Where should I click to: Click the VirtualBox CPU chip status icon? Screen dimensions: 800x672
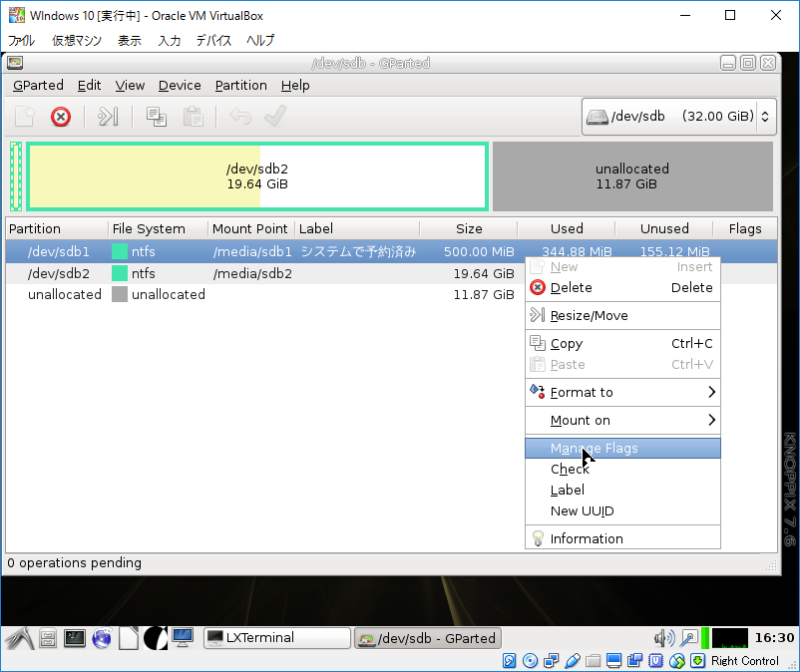[655, 661]
